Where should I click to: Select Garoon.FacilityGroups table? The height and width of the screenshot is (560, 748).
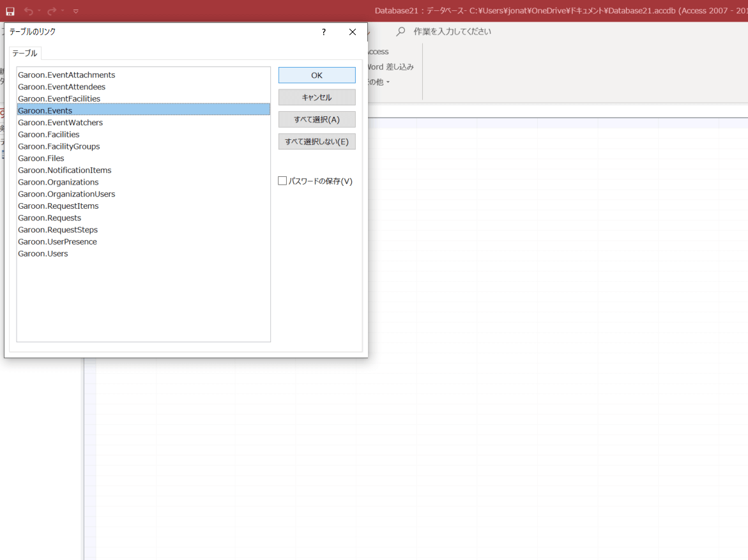144,146
